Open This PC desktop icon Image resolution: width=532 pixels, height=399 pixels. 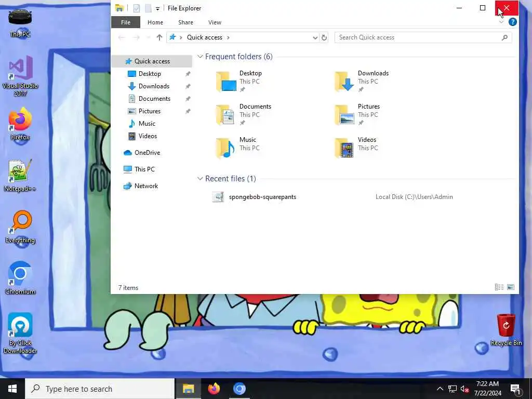point(20,22)
